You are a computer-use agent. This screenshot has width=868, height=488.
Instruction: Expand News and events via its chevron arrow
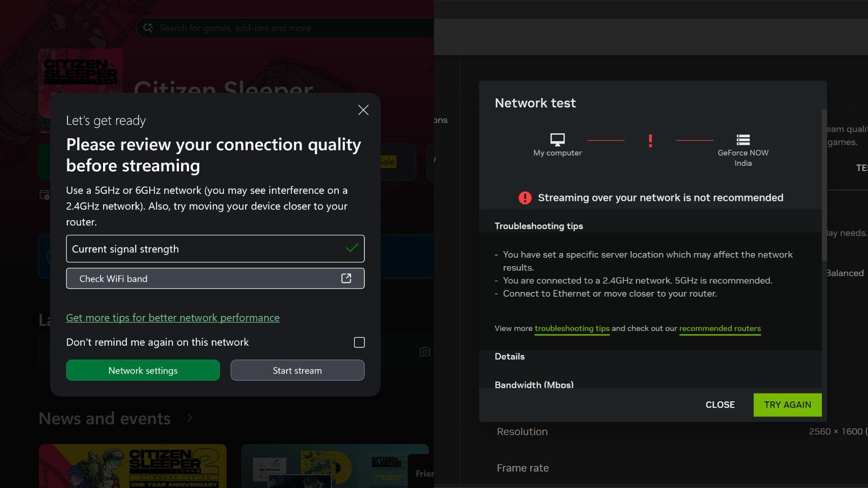pos(190,419)
